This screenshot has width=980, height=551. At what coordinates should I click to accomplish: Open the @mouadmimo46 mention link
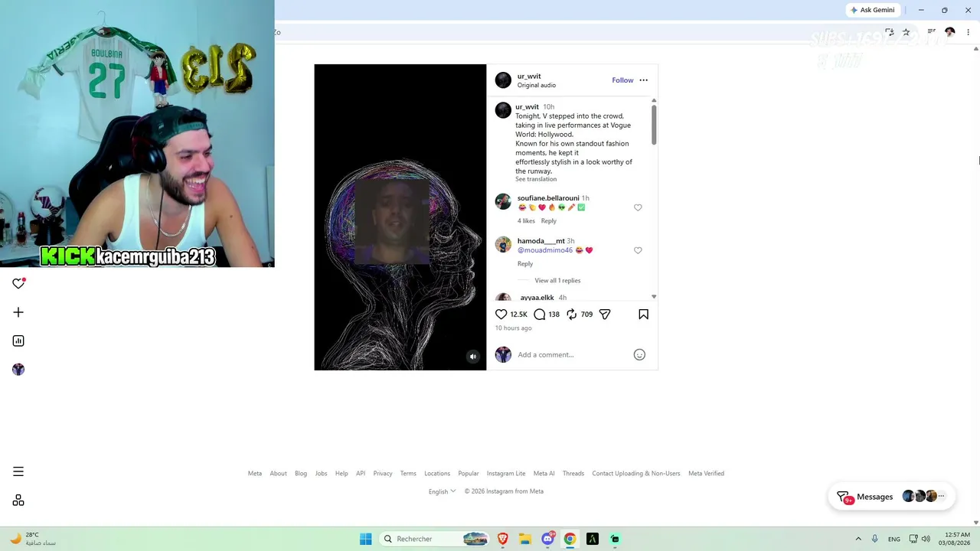(545, 250)
